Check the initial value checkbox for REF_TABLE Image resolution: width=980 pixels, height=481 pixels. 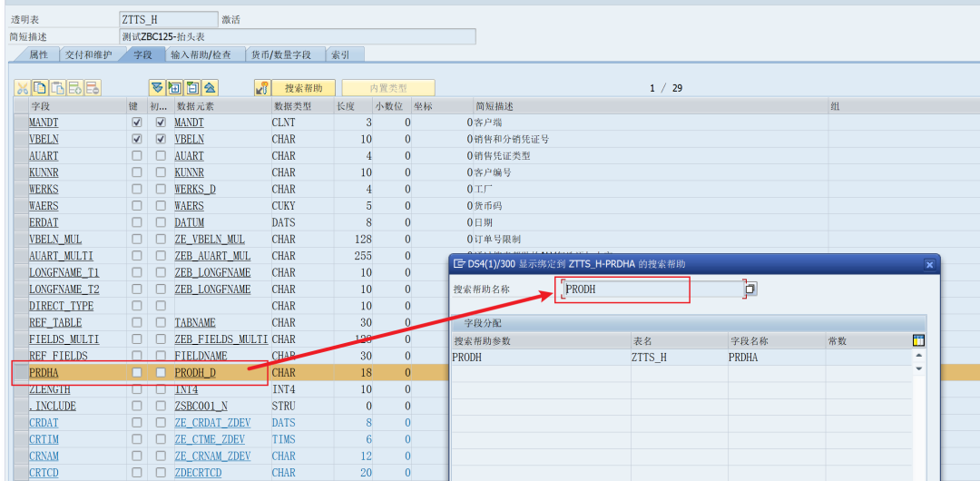click(161, 322)
